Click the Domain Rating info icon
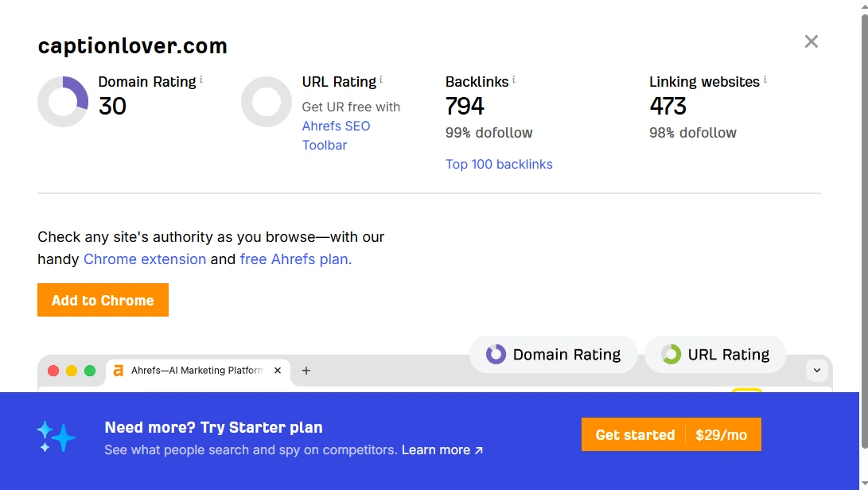Viewport: 868px width, 490px height. click(x=202, y=77)
